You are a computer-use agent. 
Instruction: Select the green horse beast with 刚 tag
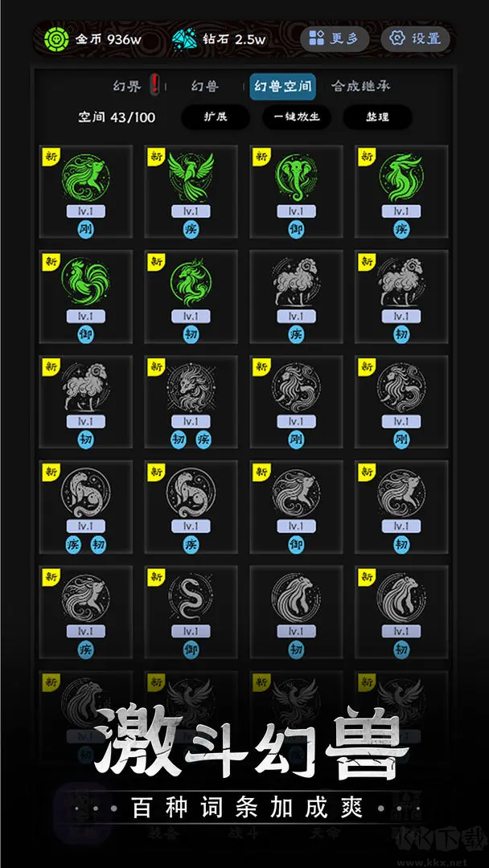coord(86,191)
